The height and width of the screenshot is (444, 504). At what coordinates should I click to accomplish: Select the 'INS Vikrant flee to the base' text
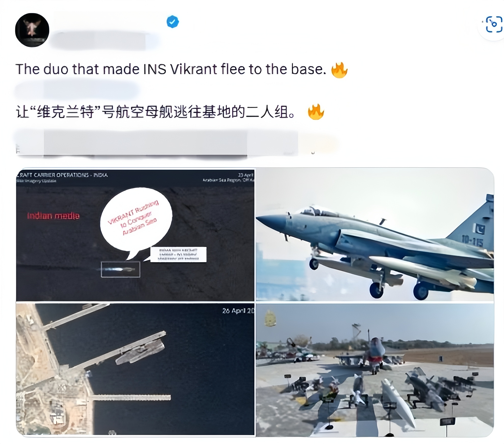pos(234,69)
